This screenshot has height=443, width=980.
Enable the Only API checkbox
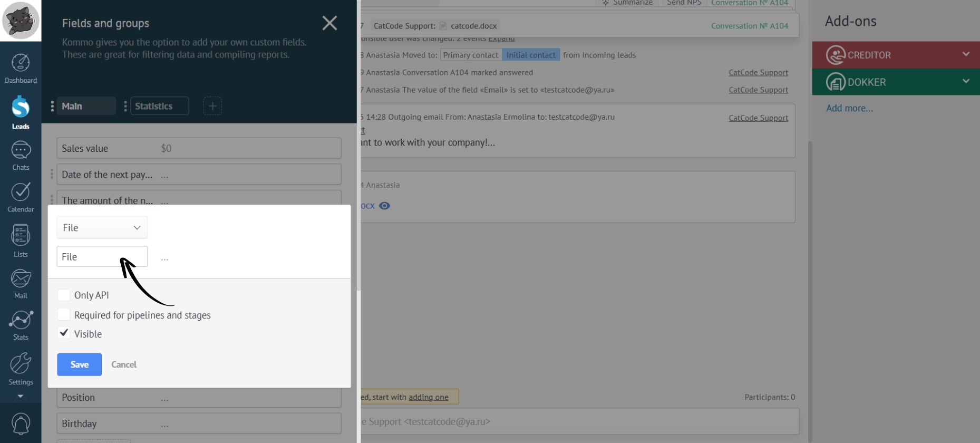coord(64,295)
